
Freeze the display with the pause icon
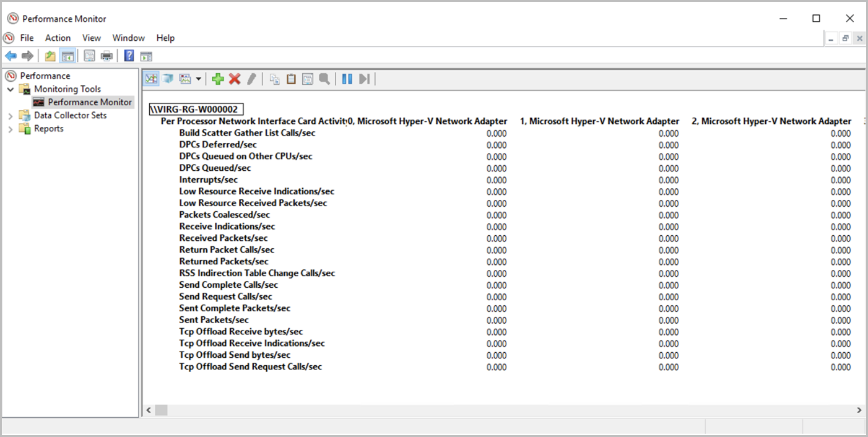[347, 79]
